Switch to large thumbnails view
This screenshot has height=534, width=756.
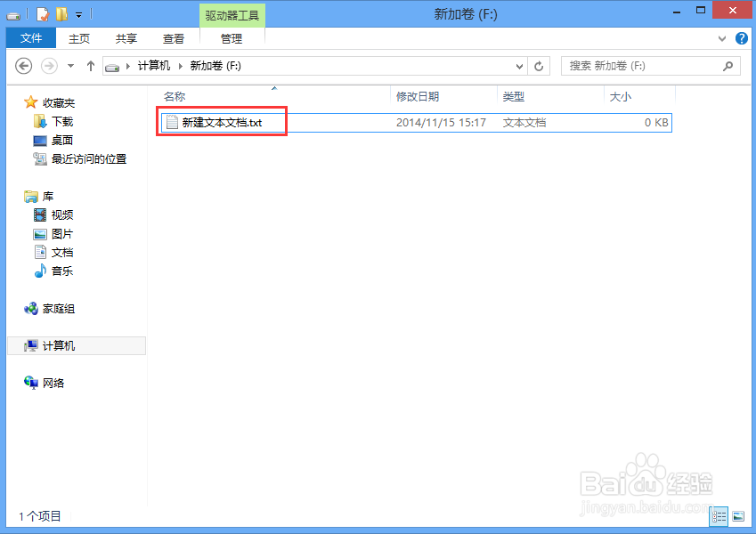click(739, 516)
